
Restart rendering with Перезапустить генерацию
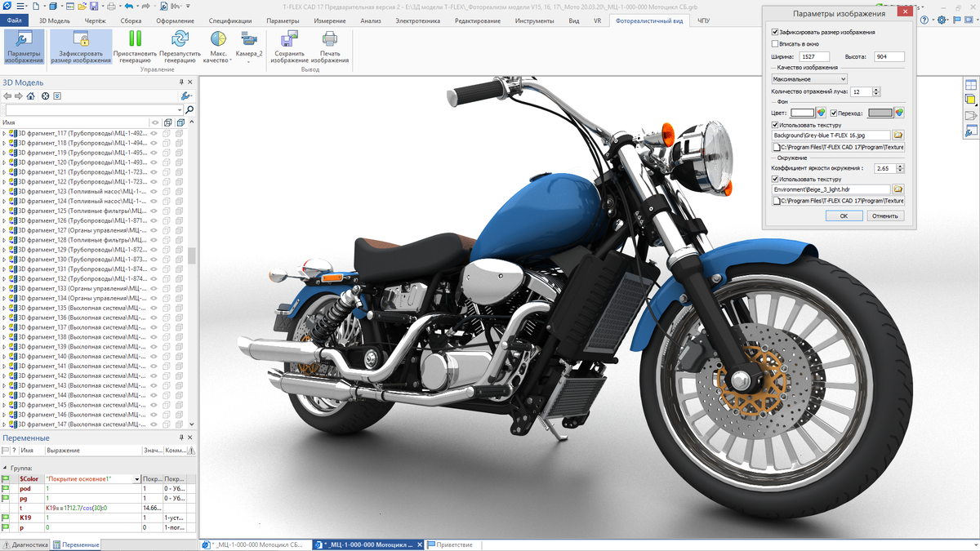click(x=180, y=47)
